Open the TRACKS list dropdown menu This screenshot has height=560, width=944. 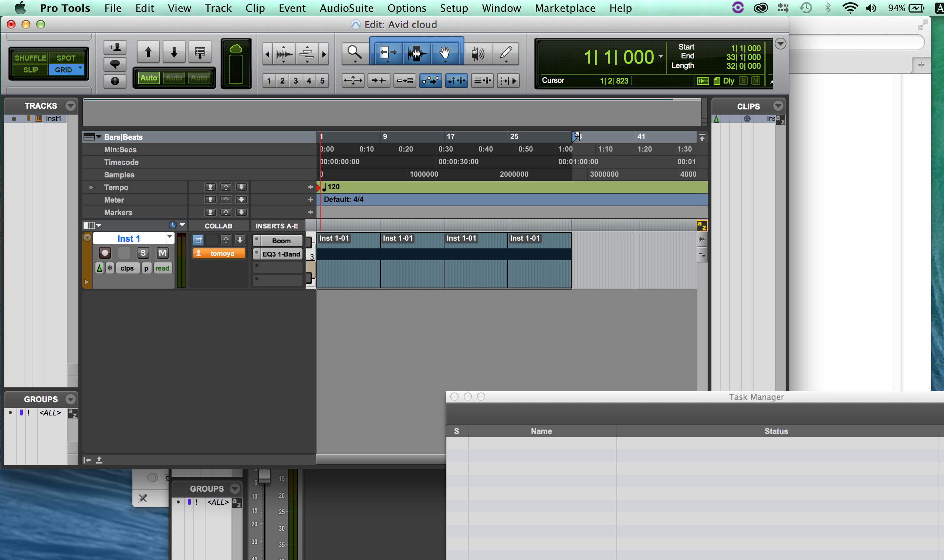[x=70, y=106]
